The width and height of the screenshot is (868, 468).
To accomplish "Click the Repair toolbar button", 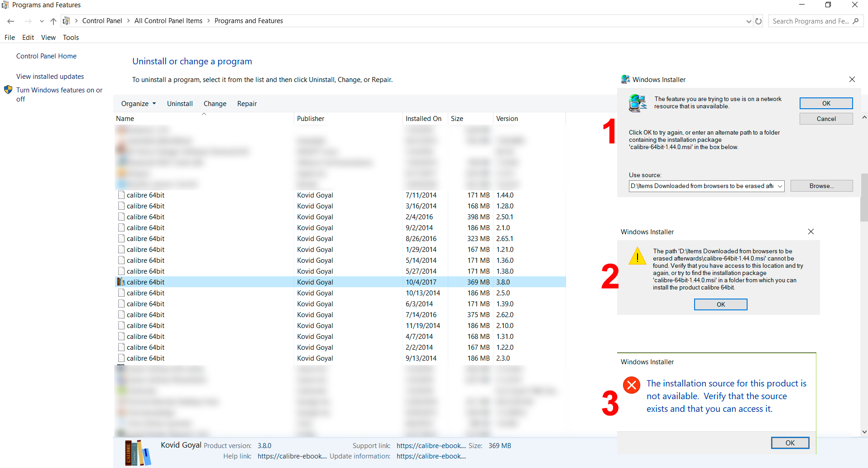I will [247, 104].
